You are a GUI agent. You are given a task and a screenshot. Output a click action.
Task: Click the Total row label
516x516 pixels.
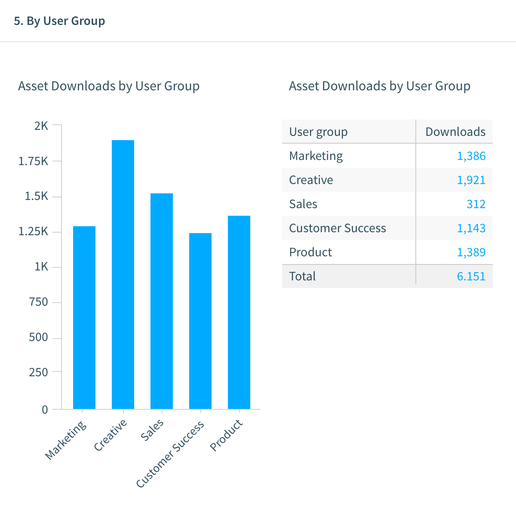[302, 276]
